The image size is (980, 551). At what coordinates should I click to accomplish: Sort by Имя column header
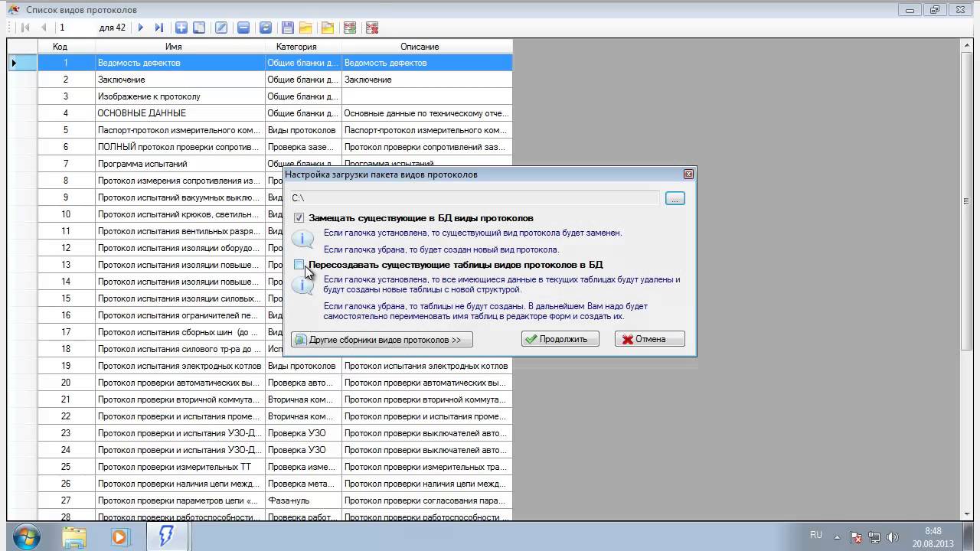pos(180,47)
